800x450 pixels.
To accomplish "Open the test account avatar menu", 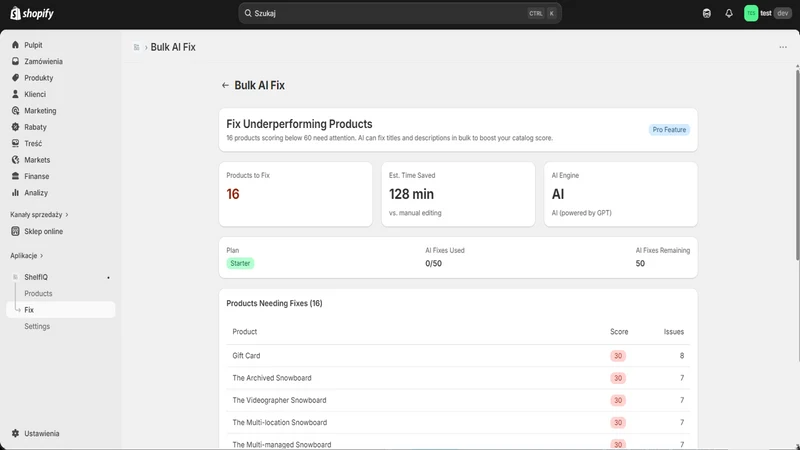I will 751,13.
